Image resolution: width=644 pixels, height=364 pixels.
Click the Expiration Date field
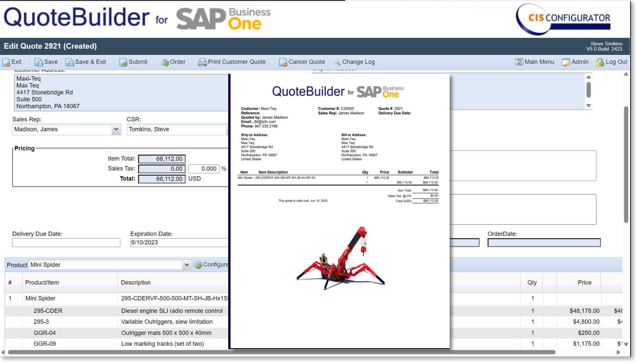click(x=179, y=242)
